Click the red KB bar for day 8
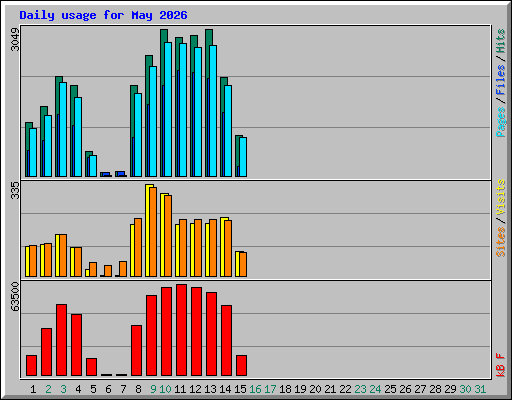The width and height of the screenshot is (512, 400). click(x=136, y=351)
